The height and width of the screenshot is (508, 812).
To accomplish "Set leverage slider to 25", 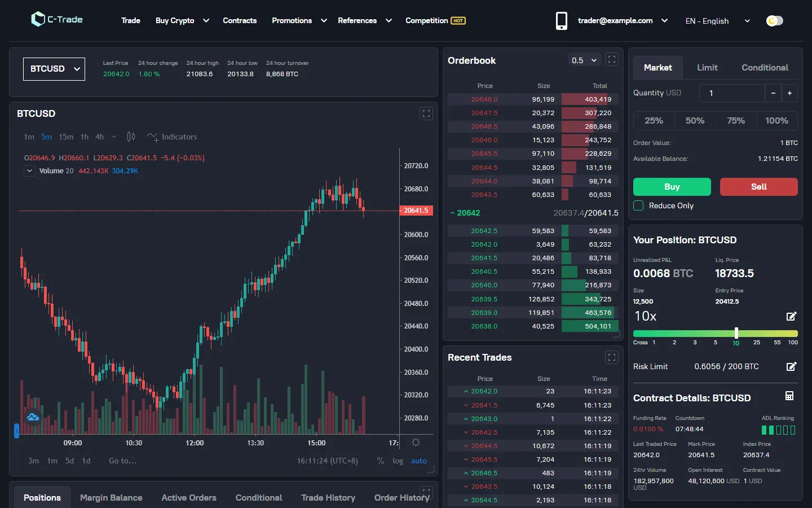I will pyautogui.click(x=757, y=342).
